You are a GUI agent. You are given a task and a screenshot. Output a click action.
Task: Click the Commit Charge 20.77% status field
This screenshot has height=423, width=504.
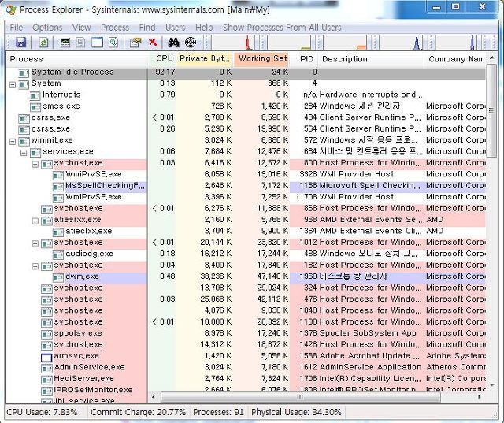139,412
